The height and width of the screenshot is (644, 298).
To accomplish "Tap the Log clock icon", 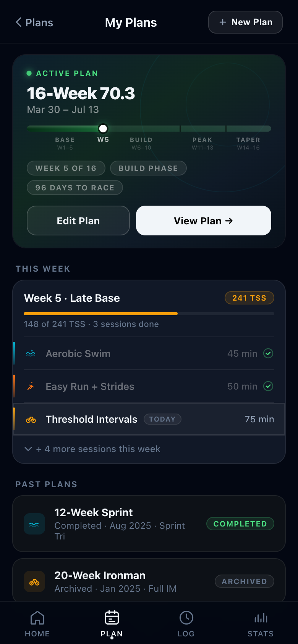I will click(x=186, y=618).
